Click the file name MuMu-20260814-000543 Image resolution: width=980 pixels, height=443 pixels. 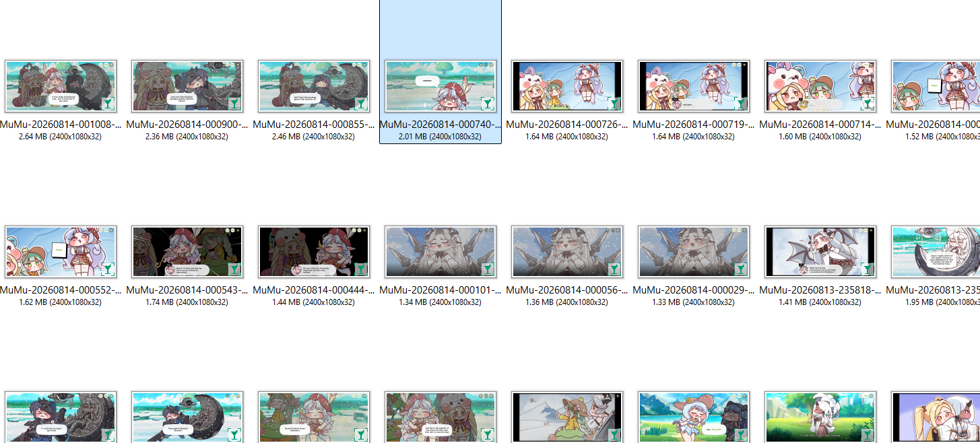[187, 290]
